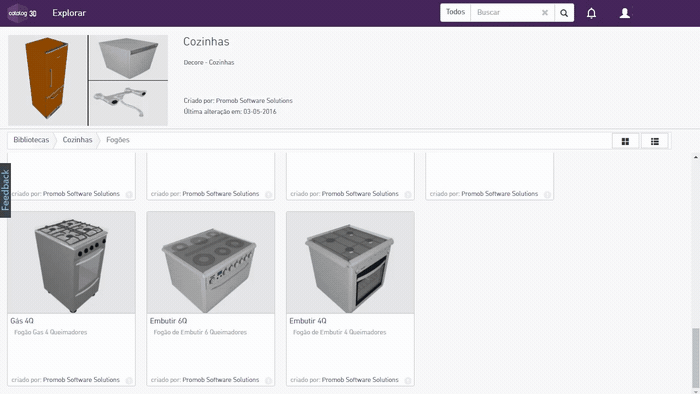
Task: Switch to list view
Action: pyautogui.click(x=654, y=141)
